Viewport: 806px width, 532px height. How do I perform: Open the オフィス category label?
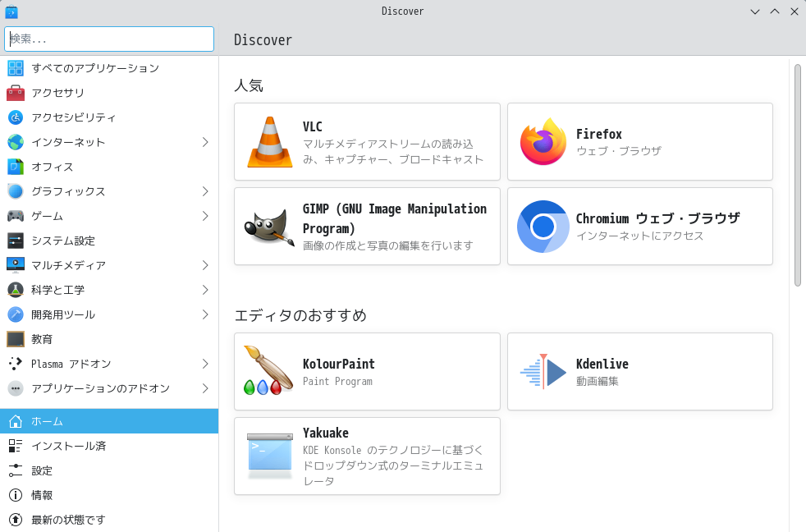pyautogui.click(x=53, y=167)
